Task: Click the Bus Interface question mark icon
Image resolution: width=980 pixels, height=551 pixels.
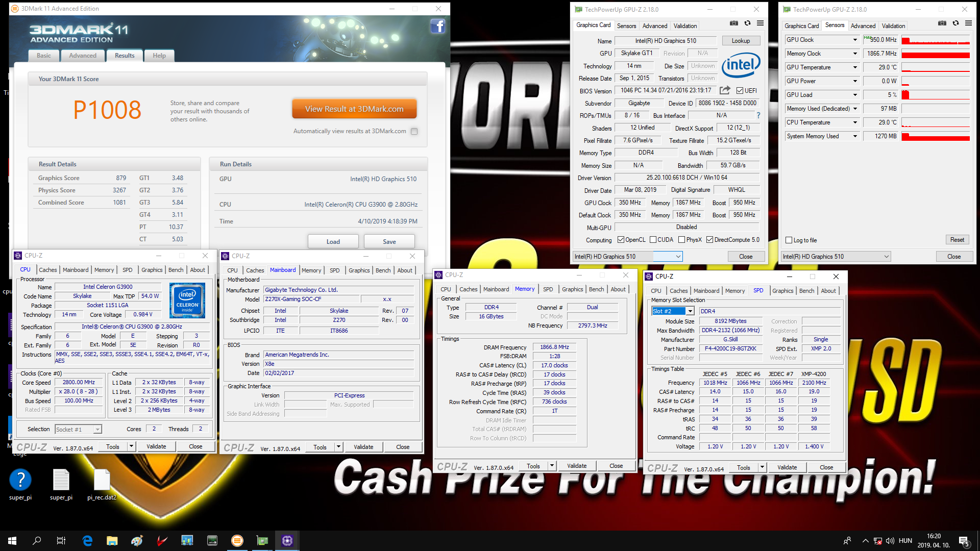Action: click(758, 115)
